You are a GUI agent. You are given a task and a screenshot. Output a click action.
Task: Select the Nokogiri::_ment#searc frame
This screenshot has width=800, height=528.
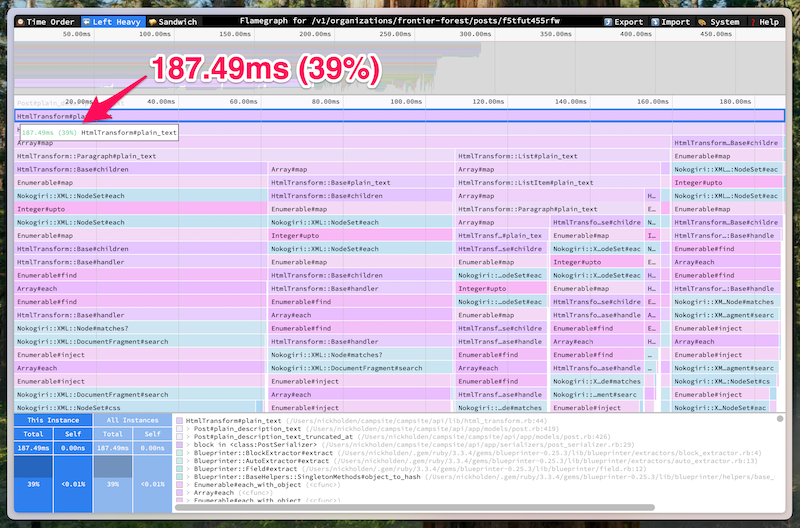tap(596, 395)
